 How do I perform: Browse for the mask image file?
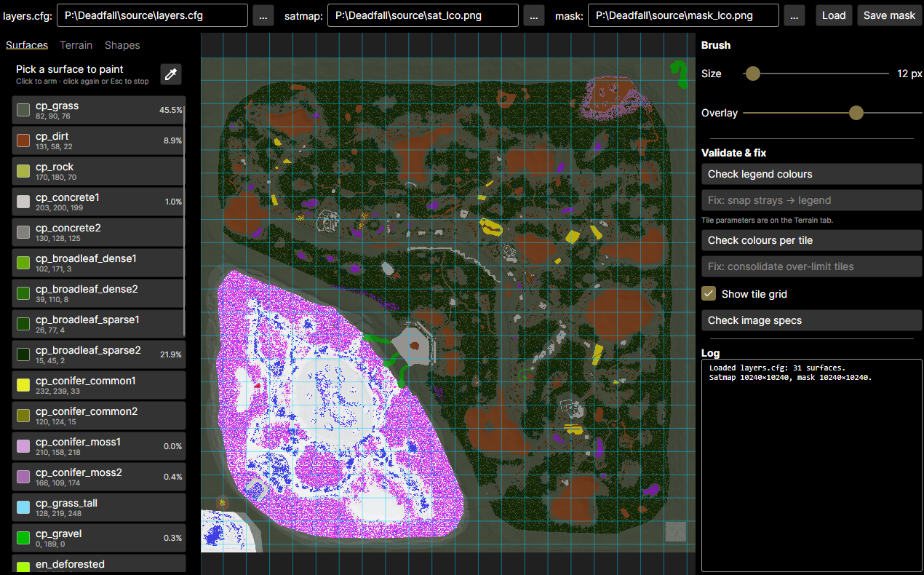tap(794, 15)
